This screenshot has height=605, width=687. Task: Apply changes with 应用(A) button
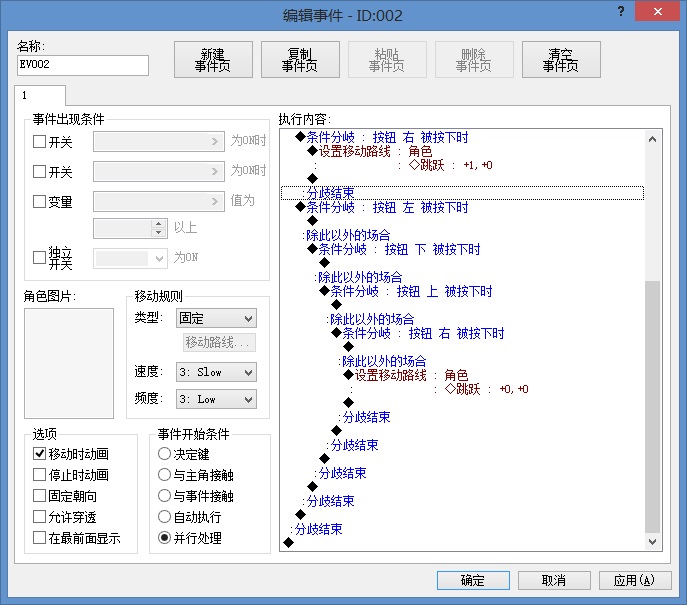click(635, 580)
